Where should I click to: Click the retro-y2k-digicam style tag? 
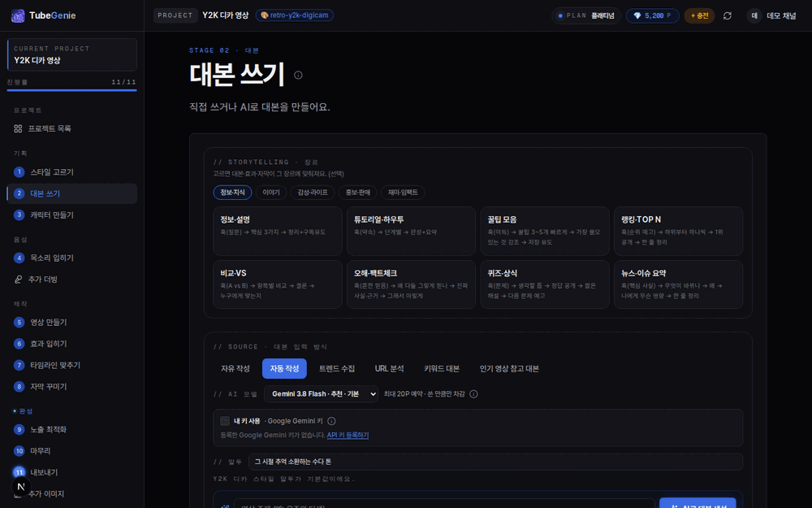[294, 15]
